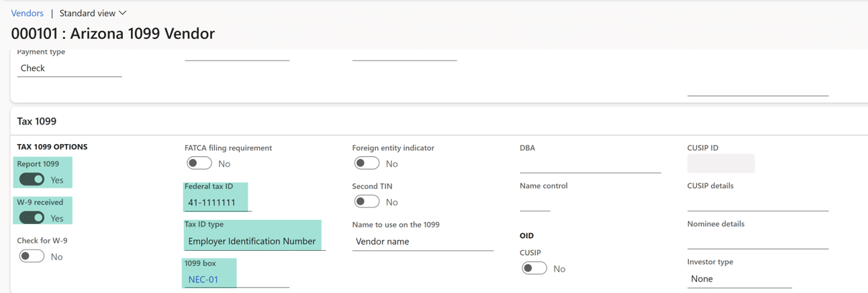Enable the Foreign entity indicator toggle
868x293 pixels.
coord(367,163)
